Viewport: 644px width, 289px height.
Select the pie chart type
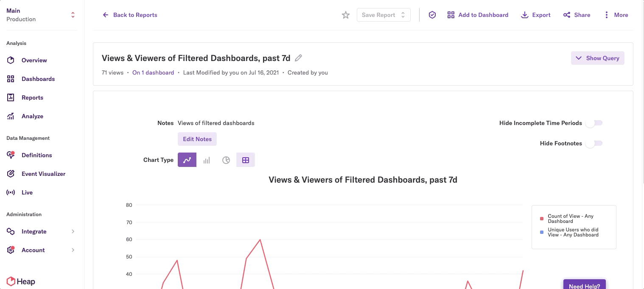point(226,160)
